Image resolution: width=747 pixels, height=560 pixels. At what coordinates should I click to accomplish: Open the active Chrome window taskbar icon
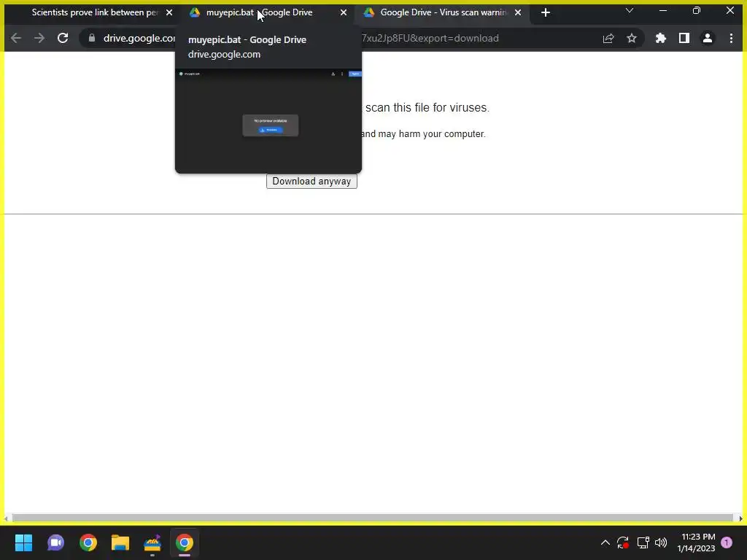click(185, 542)
